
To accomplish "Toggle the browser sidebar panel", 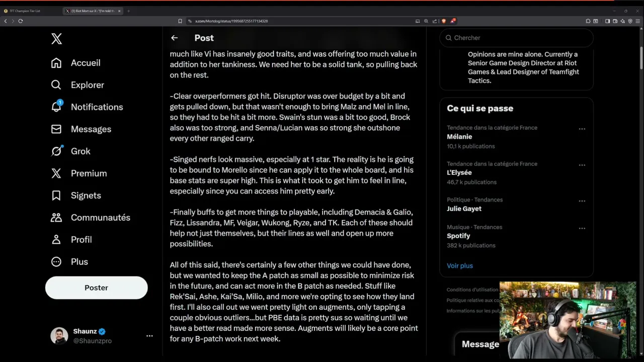I will [607, 21].
